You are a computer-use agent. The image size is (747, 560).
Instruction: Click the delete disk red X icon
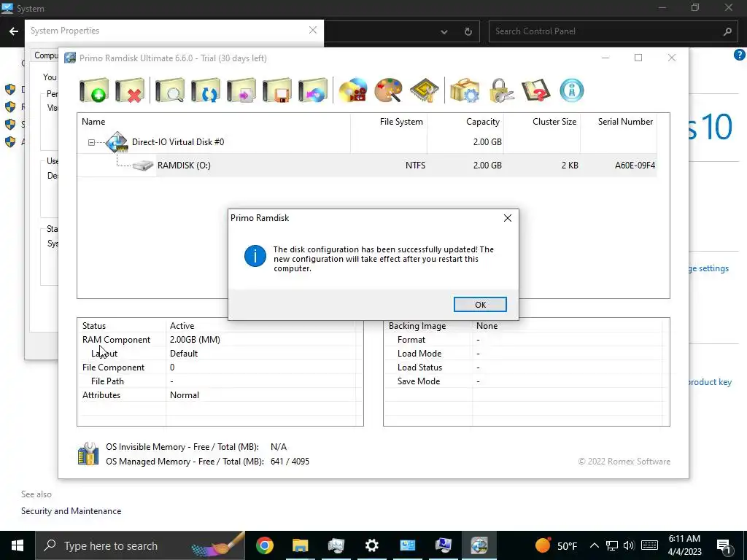tap(130, 90)
